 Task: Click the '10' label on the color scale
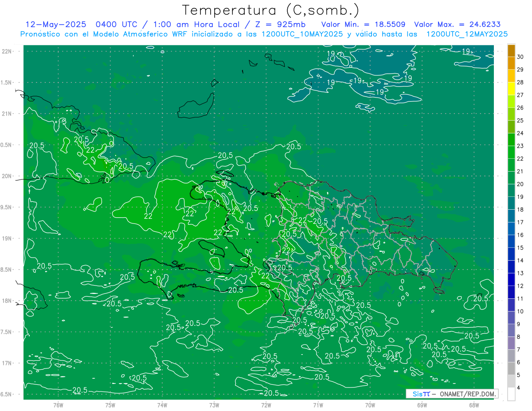(520, 311)
